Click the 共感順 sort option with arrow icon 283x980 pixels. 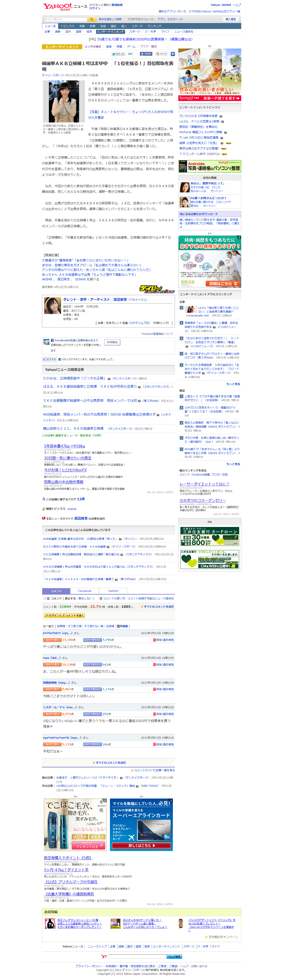[122, 626]
